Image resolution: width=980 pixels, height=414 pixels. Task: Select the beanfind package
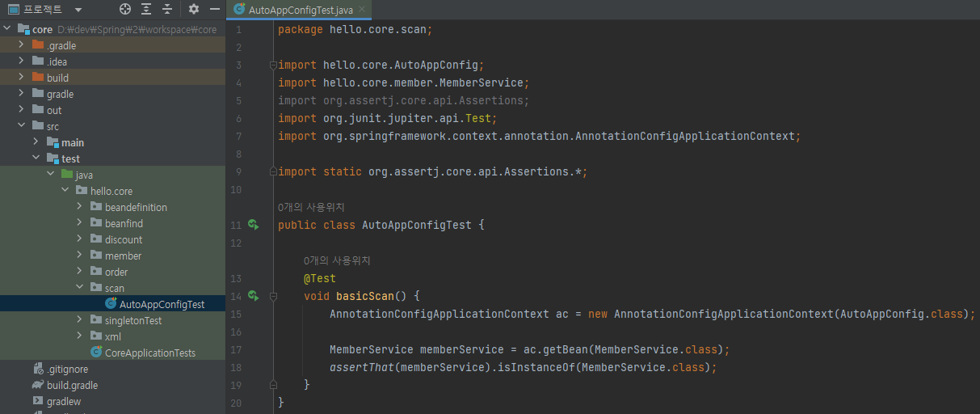pyautogui.click(x=113, y=223)
